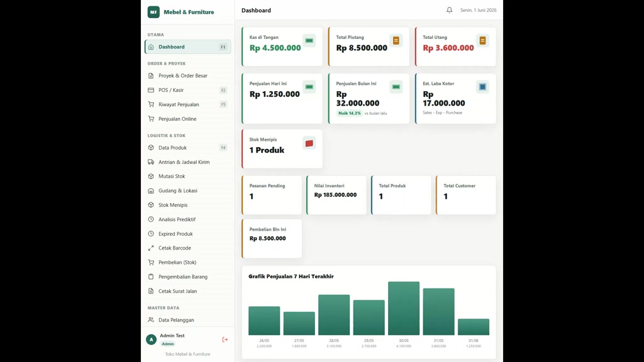Open Analisis Prediktif
Screen dimensions: 644x362
[187, 219]
